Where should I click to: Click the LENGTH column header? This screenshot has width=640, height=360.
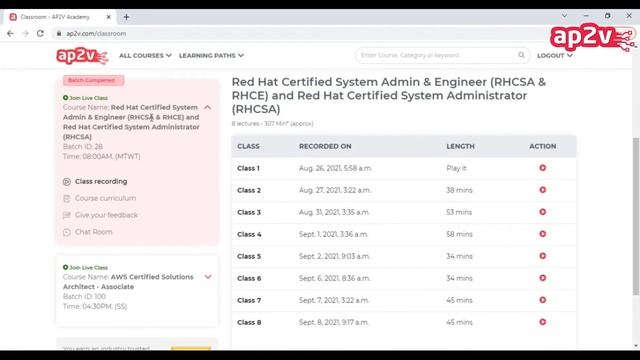[460, 146]
